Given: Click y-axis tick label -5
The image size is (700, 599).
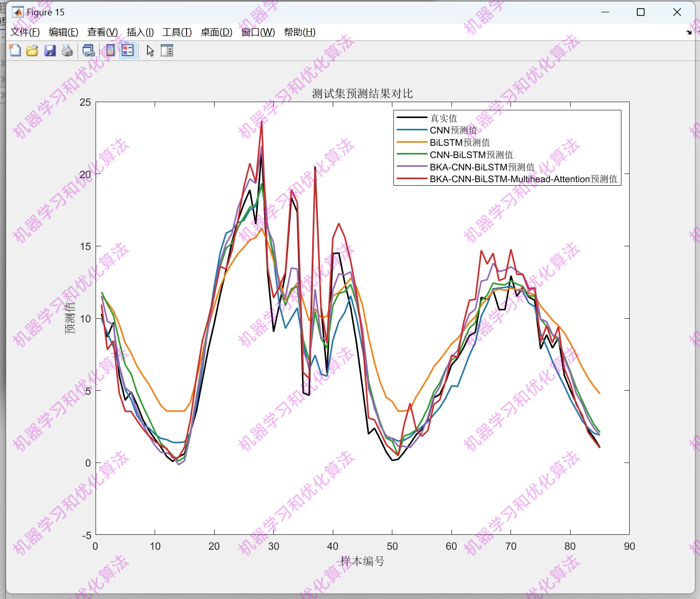Looking at the screenshot, I should pyautogui.click(x=86, y=535).
